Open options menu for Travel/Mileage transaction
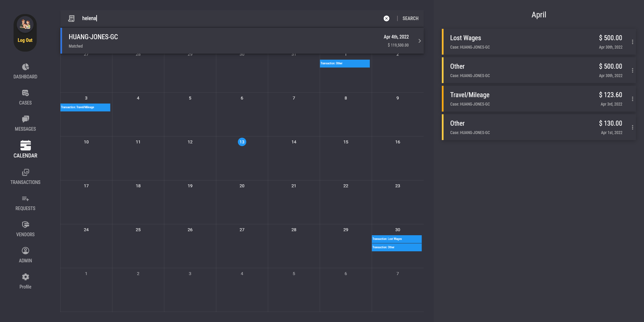 (632, 99)
